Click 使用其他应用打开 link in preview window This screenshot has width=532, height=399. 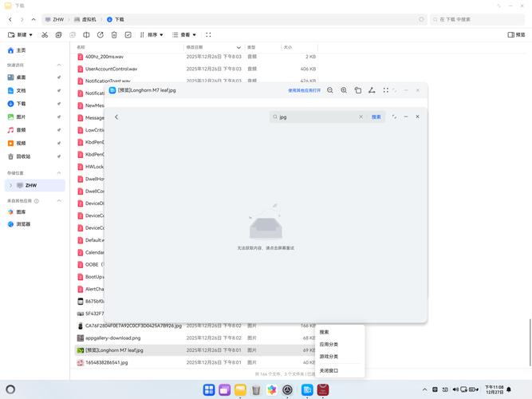pos(305,90)
